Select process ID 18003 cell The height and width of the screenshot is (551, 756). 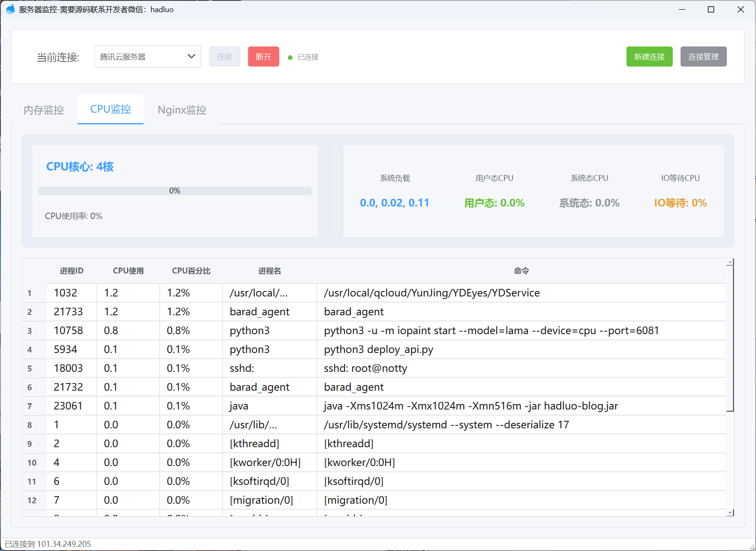[x=72, y=368]
